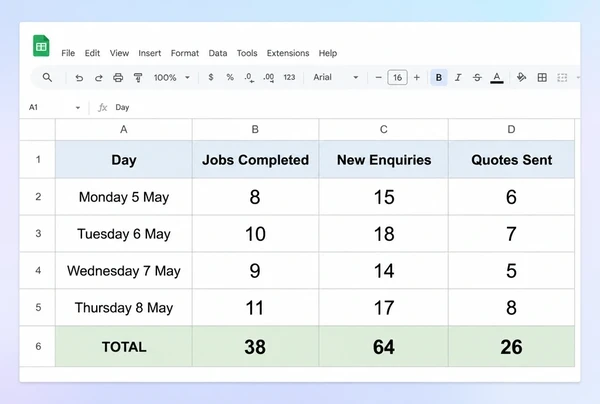
Task: Open the fill color picker
Action: click(x=521, y=78)
